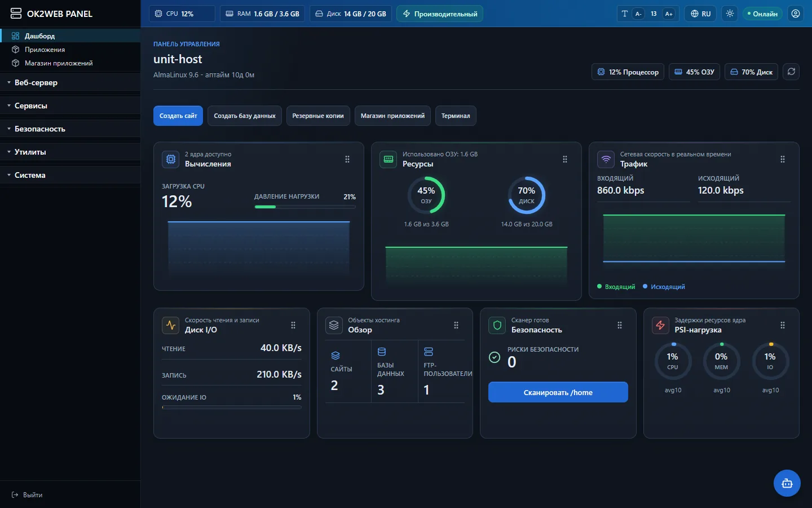Click the ОЖИДАНИЕ IO progress bar
The width and height of the screenshot is (812, 508).
click(x=232, y=407)
